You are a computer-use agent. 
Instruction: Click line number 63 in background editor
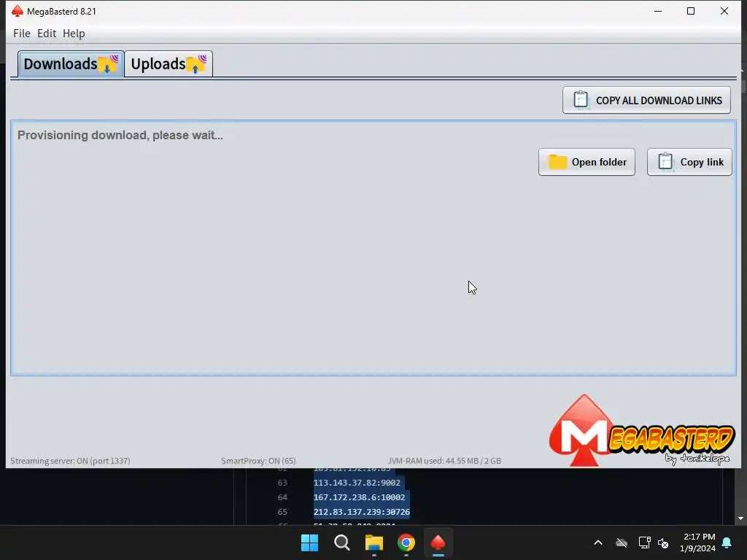tap(282, 483)
